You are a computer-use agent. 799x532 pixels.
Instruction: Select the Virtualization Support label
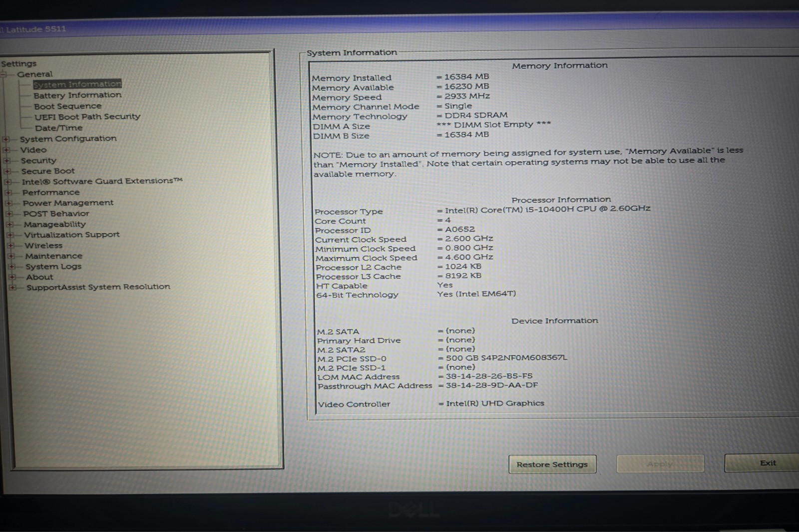(x=72, y=235)
